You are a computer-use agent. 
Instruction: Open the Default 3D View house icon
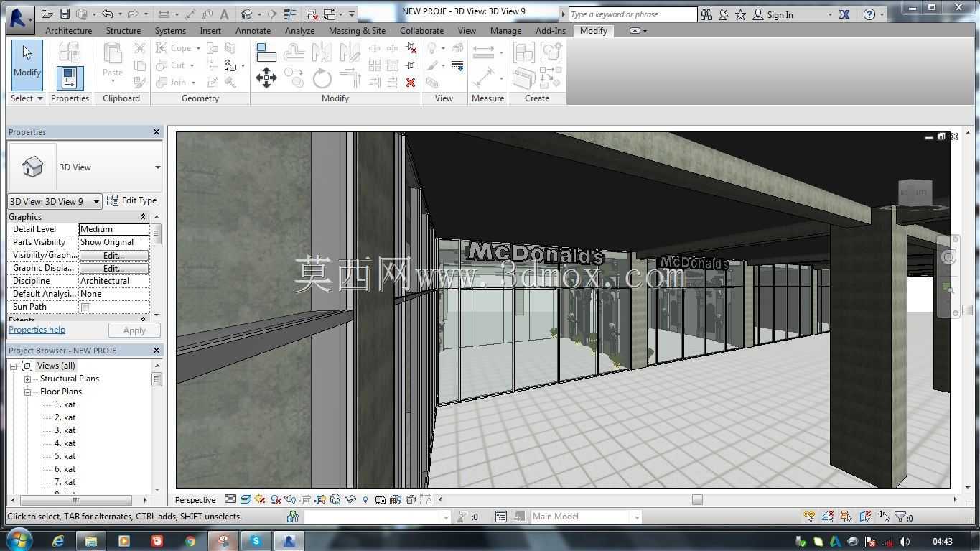[247, 14]
